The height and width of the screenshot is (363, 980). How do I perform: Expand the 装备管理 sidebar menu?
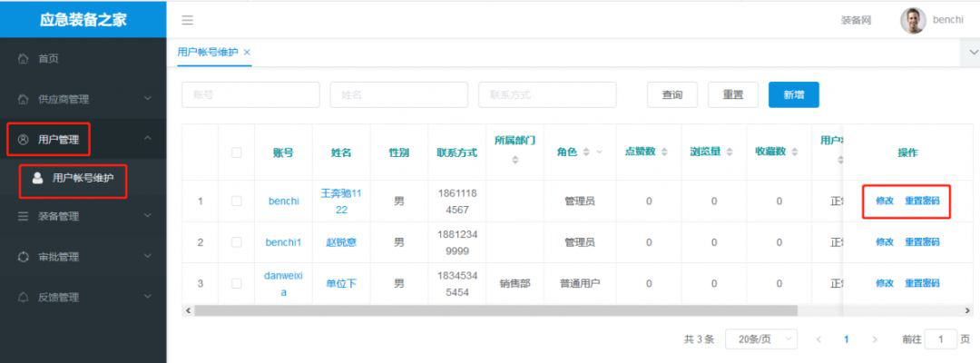pyautogui.click(x=148, y=216)
